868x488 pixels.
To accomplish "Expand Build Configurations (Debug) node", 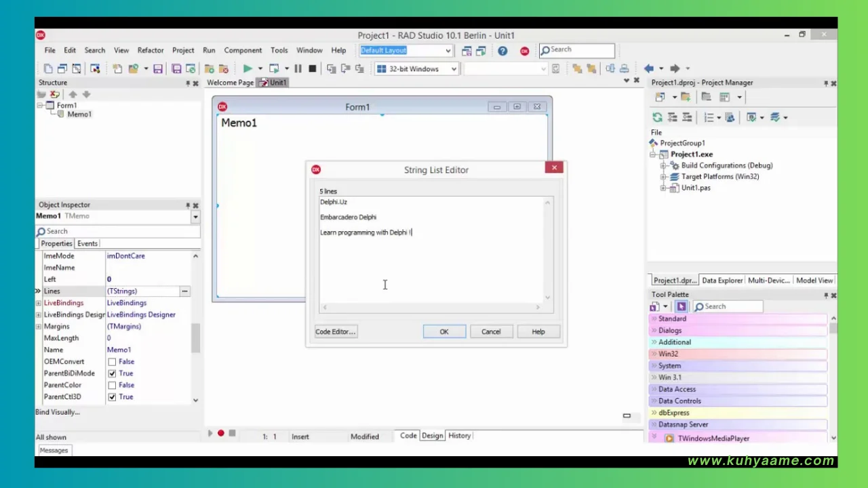I will coord(664,165).
